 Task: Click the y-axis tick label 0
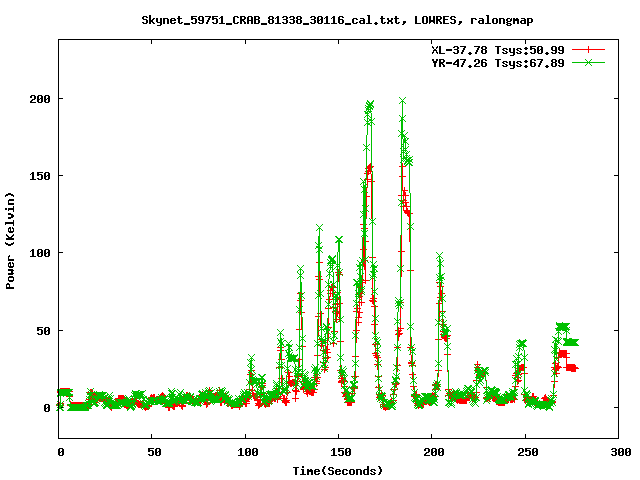click(x=47, y=408)
